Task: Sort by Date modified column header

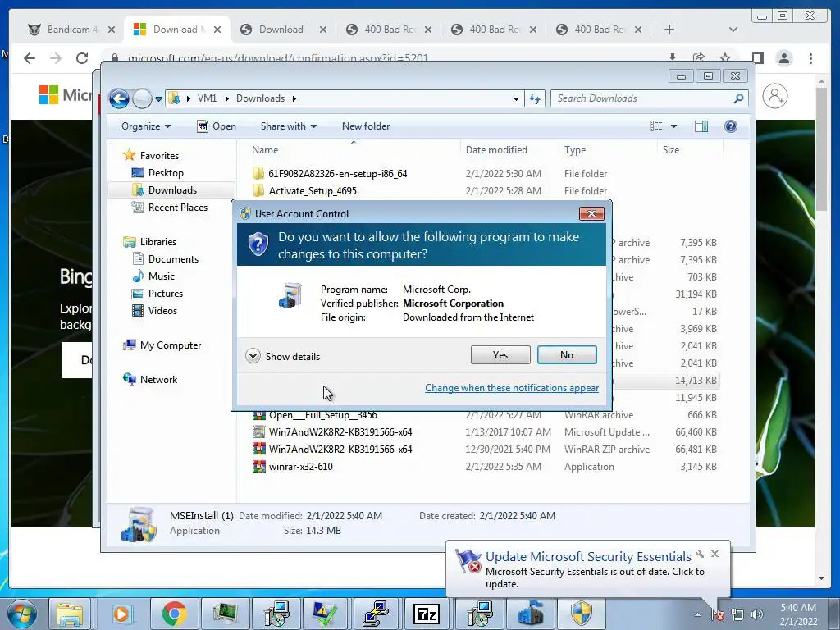Action: click(x=509, y=150)
